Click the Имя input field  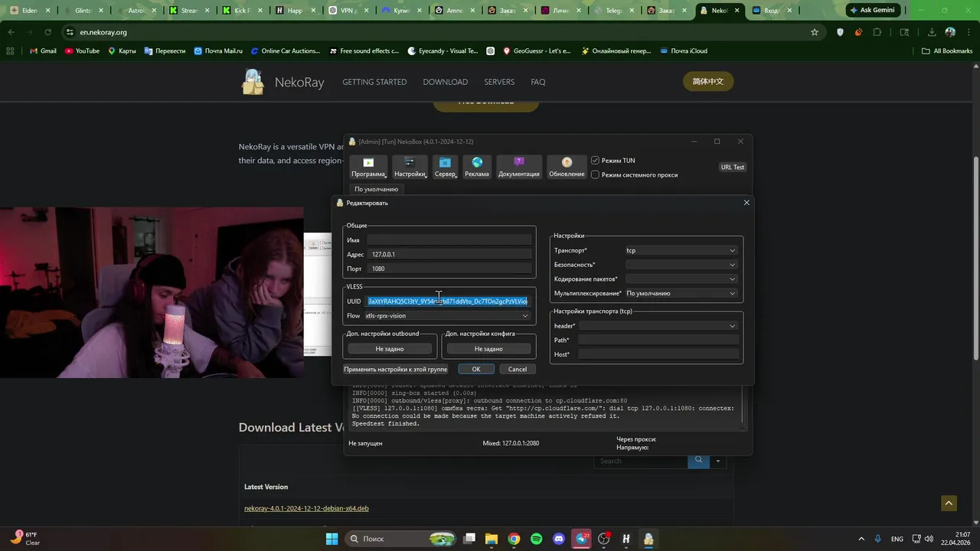pos(449,240)
